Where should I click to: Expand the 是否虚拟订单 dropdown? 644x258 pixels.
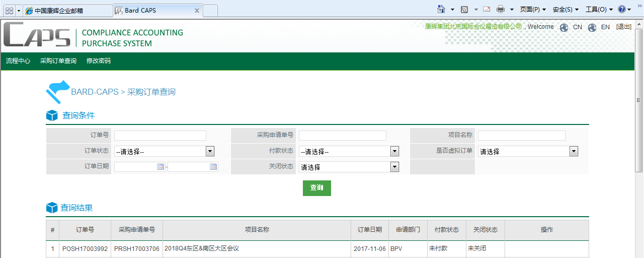(574, 151)
